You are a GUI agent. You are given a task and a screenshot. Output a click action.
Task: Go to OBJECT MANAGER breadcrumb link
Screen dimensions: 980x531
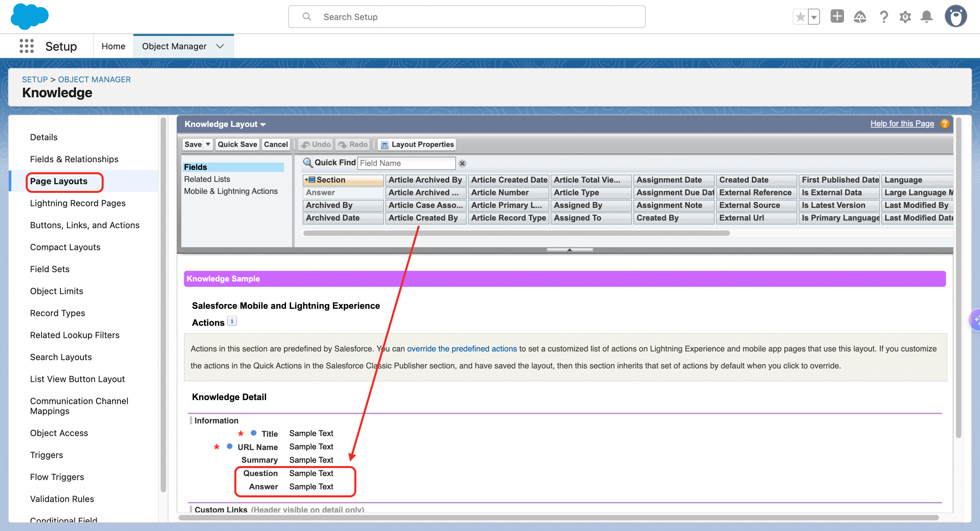click(x=94, y=79)
